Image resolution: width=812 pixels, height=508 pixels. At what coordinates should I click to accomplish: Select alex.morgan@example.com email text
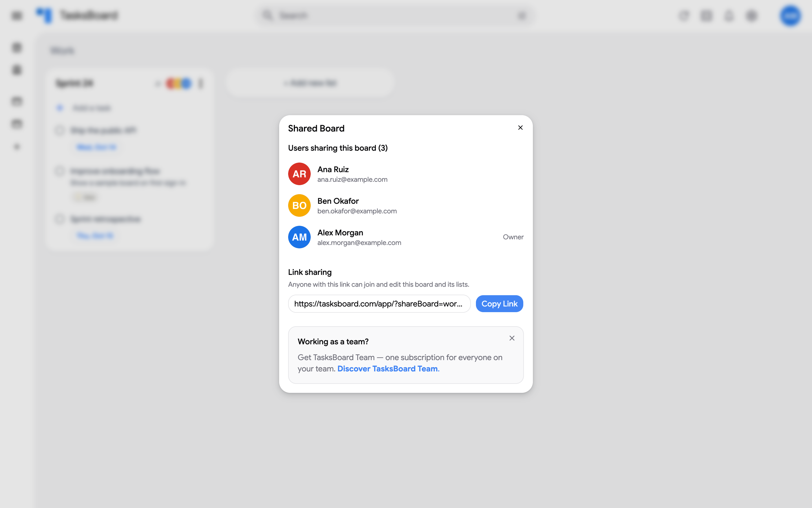(359, 243)
